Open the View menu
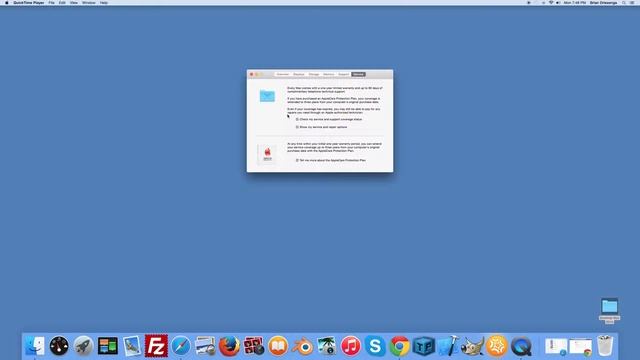 pos(73,3)
